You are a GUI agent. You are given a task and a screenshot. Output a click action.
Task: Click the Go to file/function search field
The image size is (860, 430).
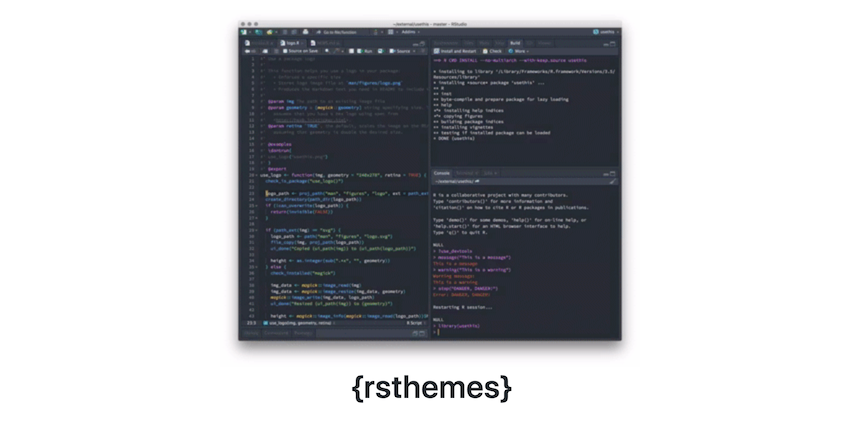click(x=339, y=32)
